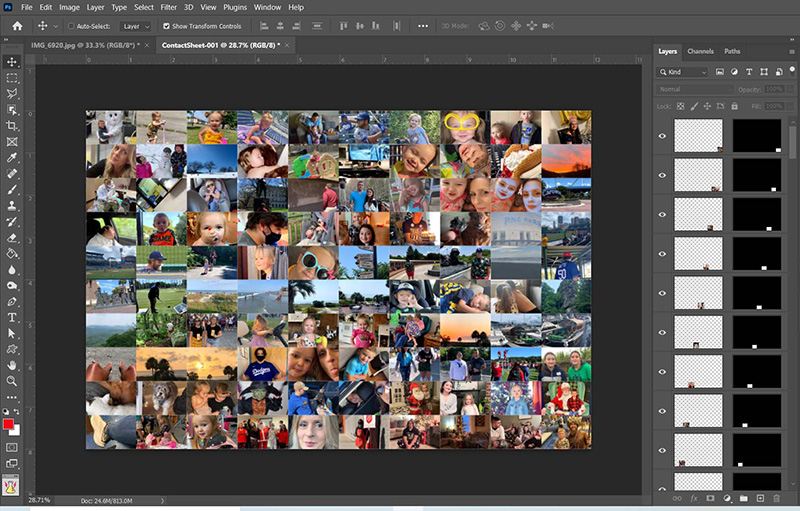Select the Pen tool

click(x=12, y=301)
